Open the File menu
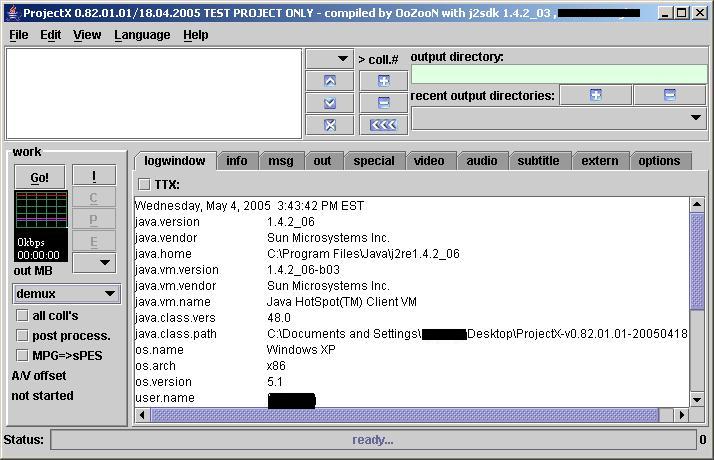 point(19,35)
